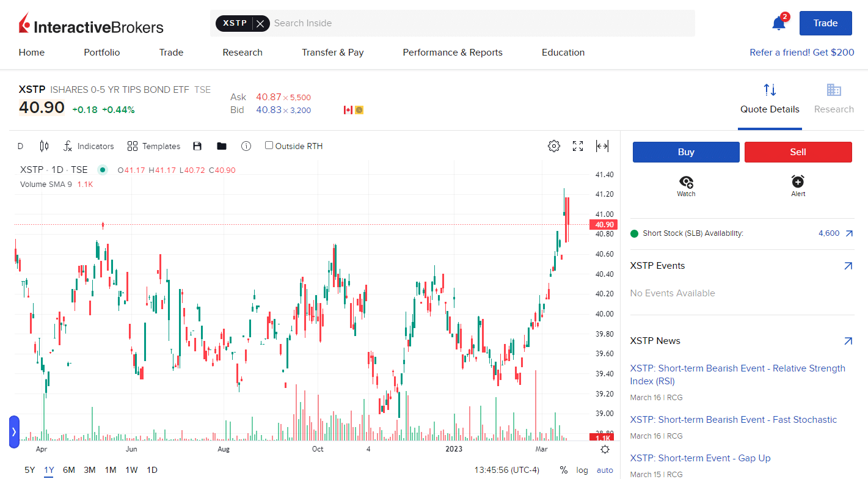
Task: Open the Fast Stochastic bearish event article
Action: 734,420
